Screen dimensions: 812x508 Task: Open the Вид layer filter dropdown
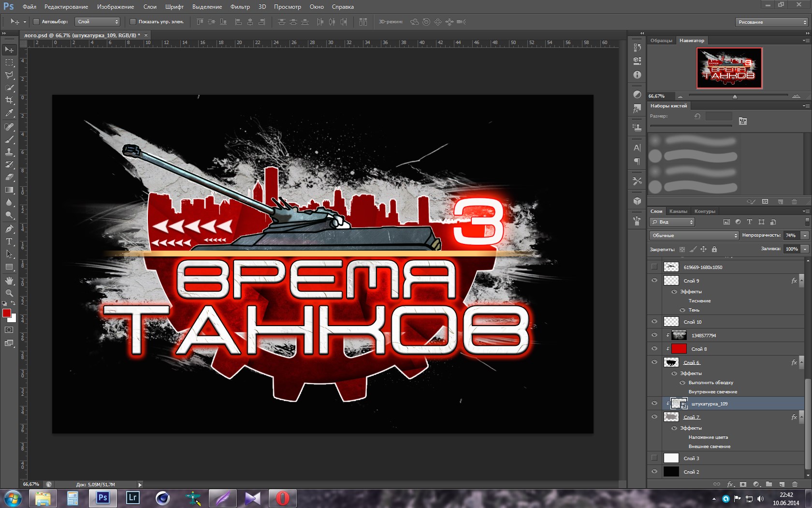[672, 222]
